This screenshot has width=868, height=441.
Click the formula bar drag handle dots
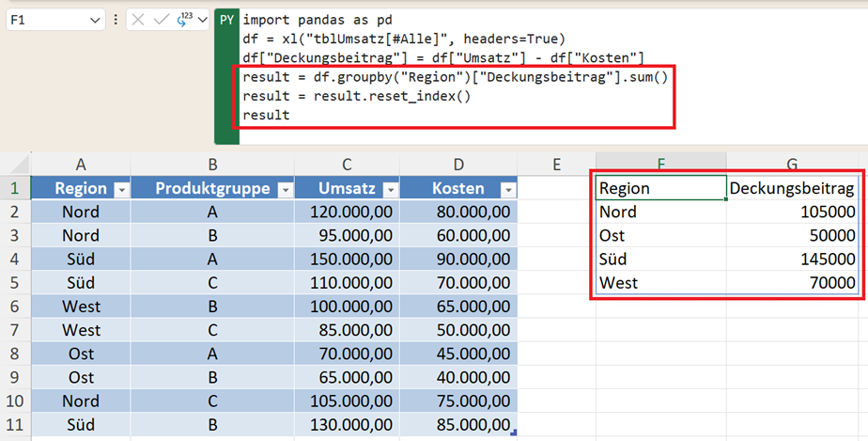pyautogui.click(x=116, y=20)
